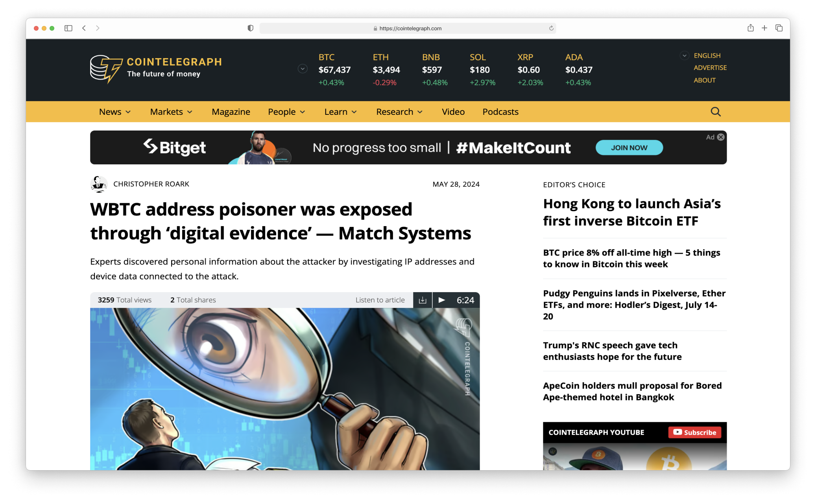Download the article audio

click(x=423, y=300)
